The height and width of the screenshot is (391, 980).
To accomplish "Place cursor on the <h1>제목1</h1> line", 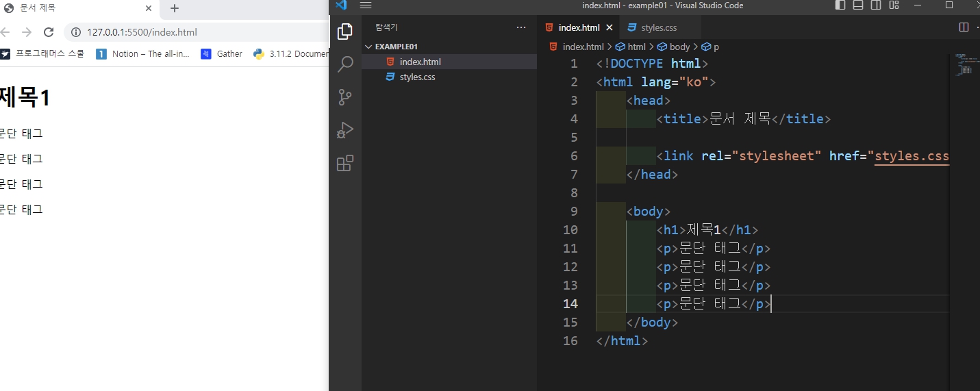I will [707, 230].
